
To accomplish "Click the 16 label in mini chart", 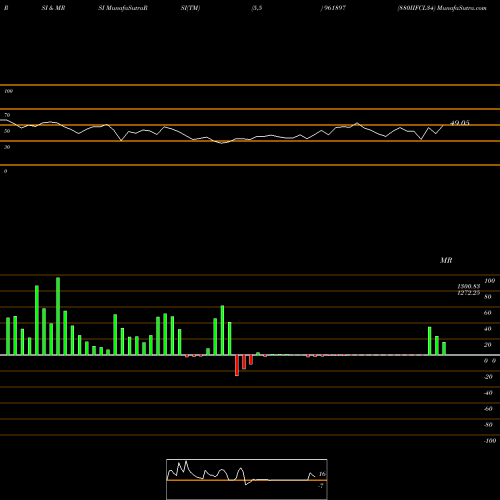I will pos(322,474).
